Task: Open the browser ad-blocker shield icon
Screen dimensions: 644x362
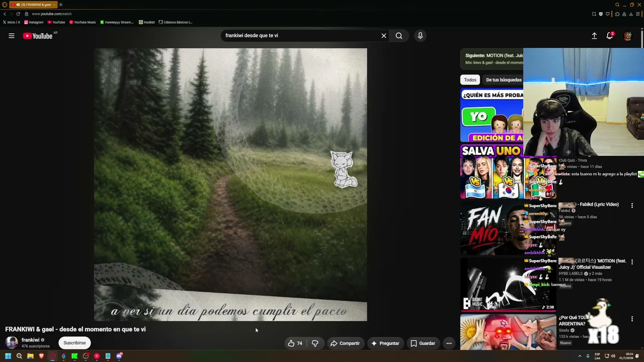Action: (601, 14)
